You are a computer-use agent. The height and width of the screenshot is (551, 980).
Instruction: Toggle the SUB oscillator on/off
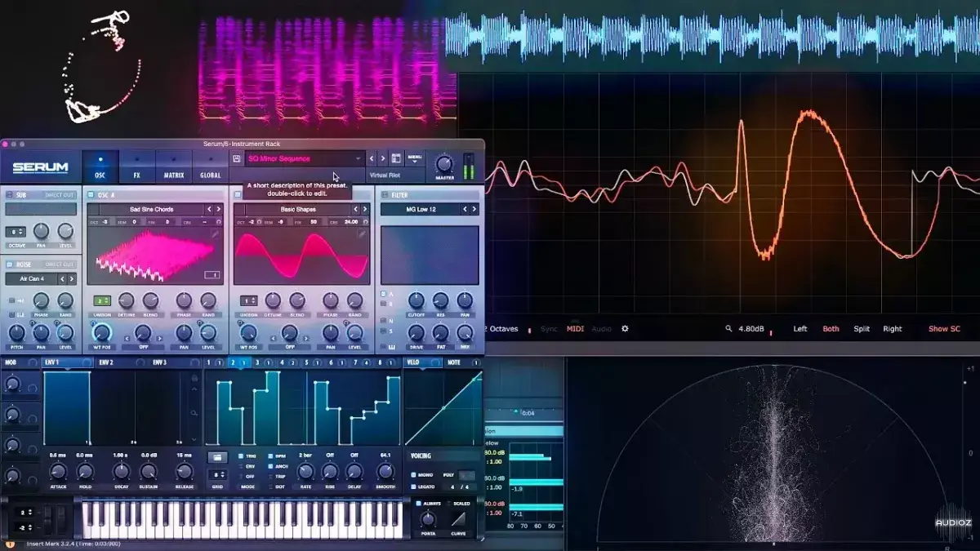pos(9,195)
